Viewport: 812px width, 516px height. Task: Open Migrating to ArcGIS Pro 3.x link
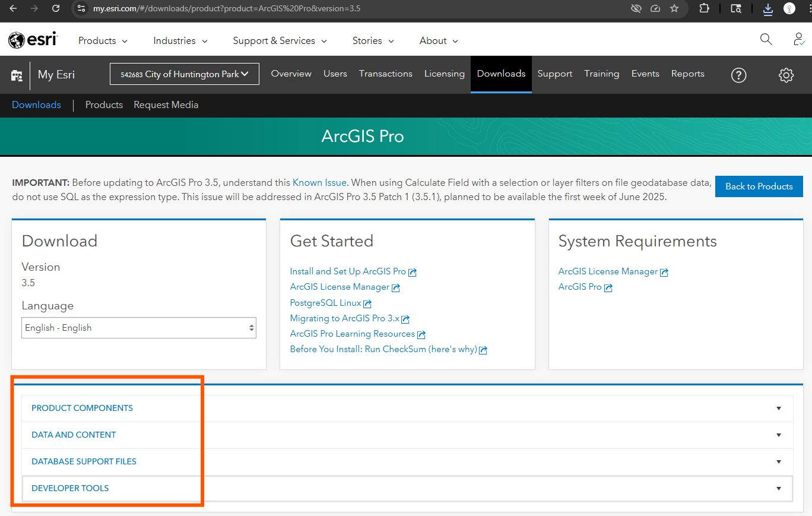point(345,318)
